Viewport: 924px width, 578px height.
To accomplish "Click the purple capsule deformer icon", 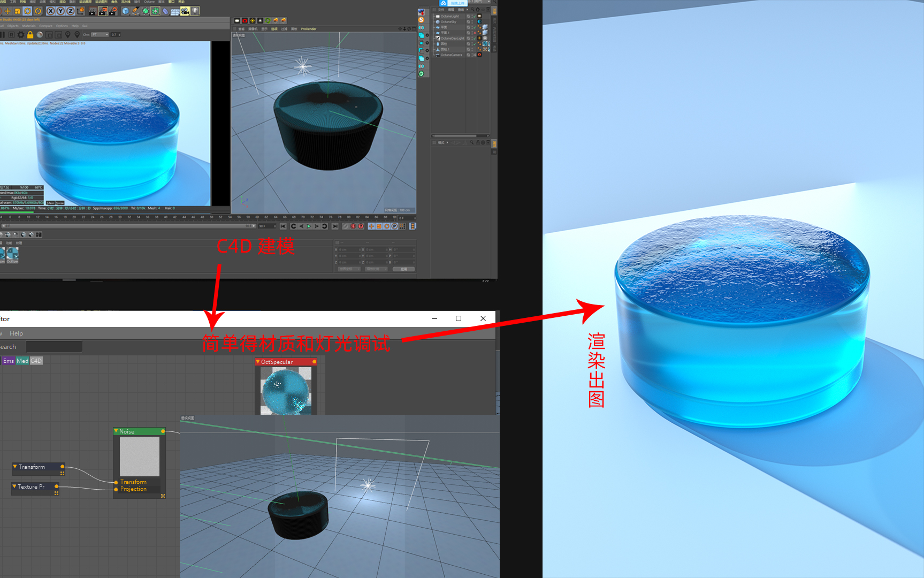I will pos(165,11).
